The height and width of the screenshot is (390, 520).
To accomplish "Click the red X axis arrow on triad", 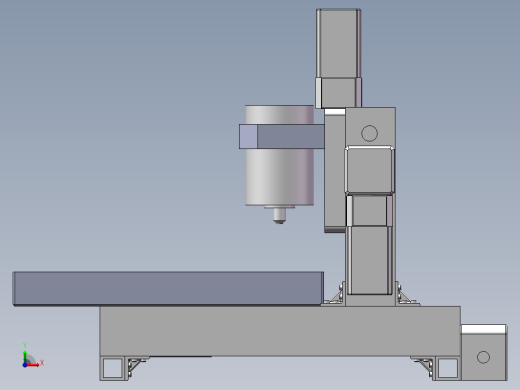I will 33,365.
